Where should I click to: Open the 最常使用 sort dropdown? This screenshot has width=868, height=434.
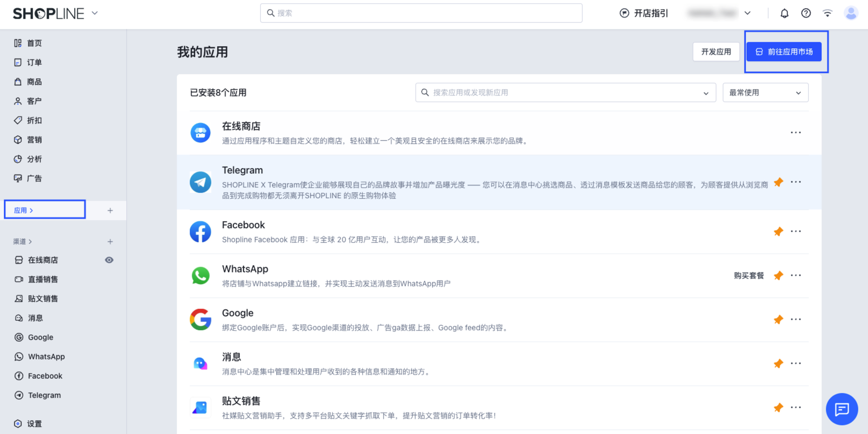point(765,92)
